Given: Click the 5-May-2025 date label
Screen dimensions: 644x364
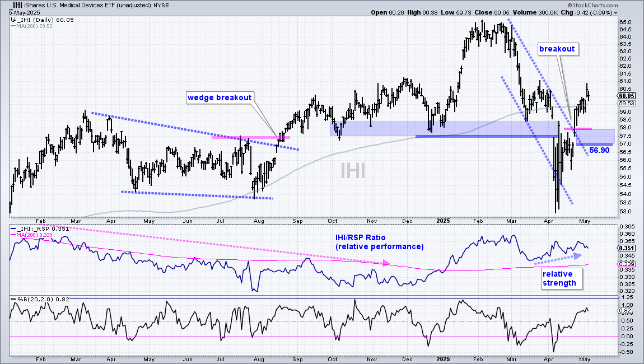Looking at the screenshot, I should click(25, 13).
